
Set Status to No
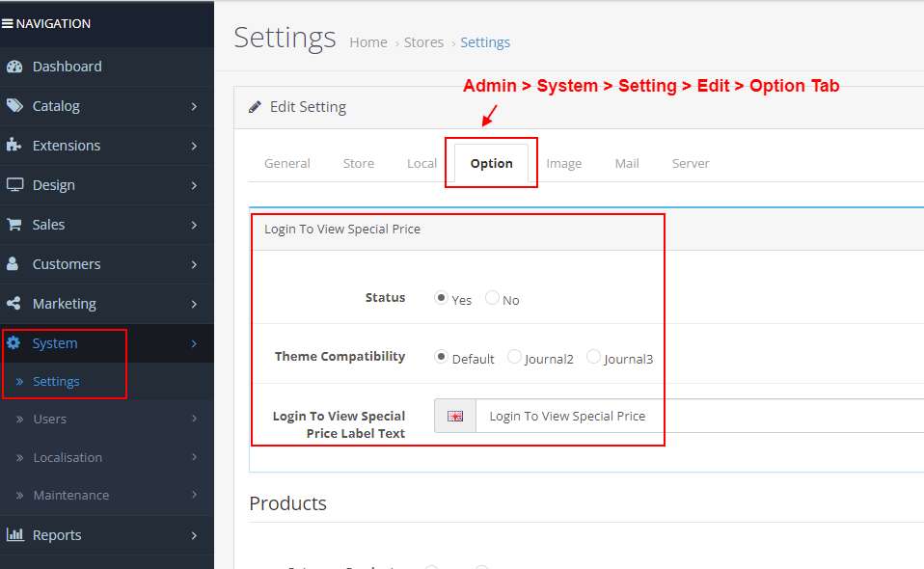pyautogui.click(x=492, y=299)
